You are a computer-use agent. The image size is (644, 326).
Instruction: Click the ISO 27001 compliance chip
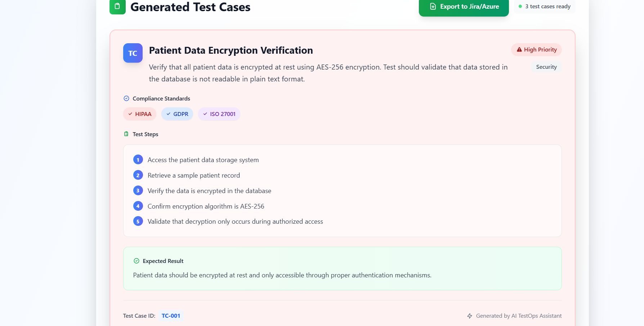[x=219, y=114]
